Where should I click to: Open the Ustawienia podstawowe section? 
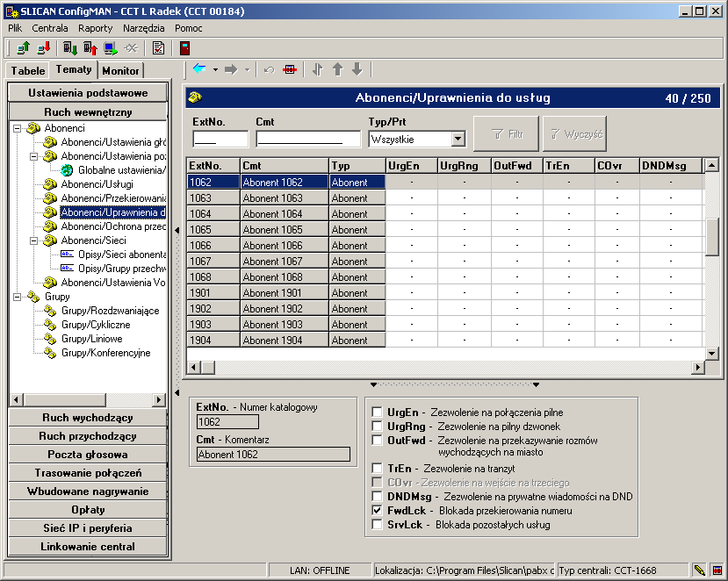(x=88, y=92)
